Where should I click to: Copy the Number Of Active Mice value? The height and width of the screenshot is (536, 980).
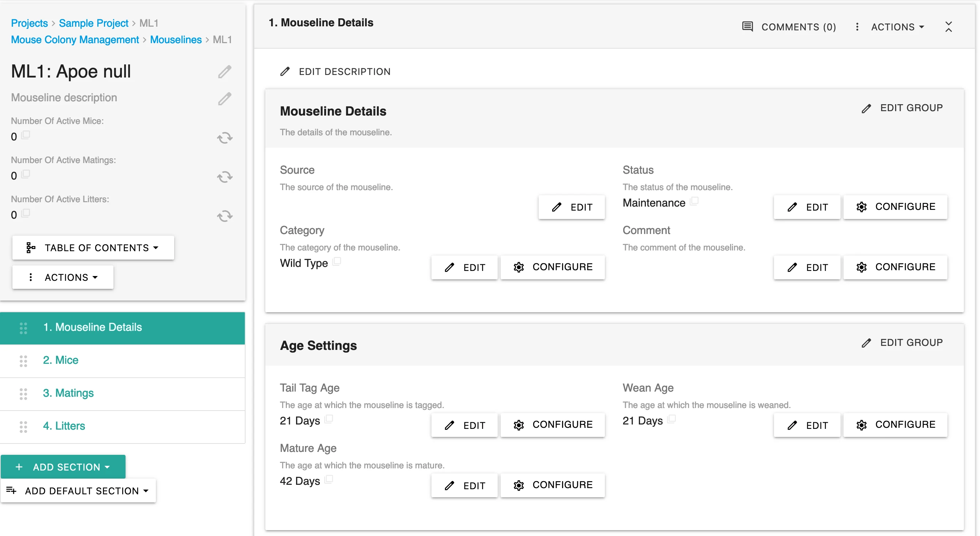point(26,135)
